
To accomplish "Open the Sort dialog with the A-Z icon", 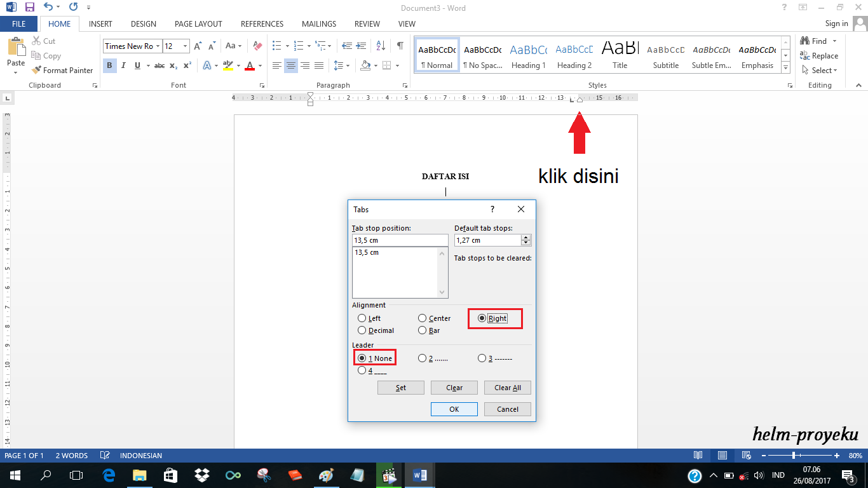I will (x=381, y=46).
